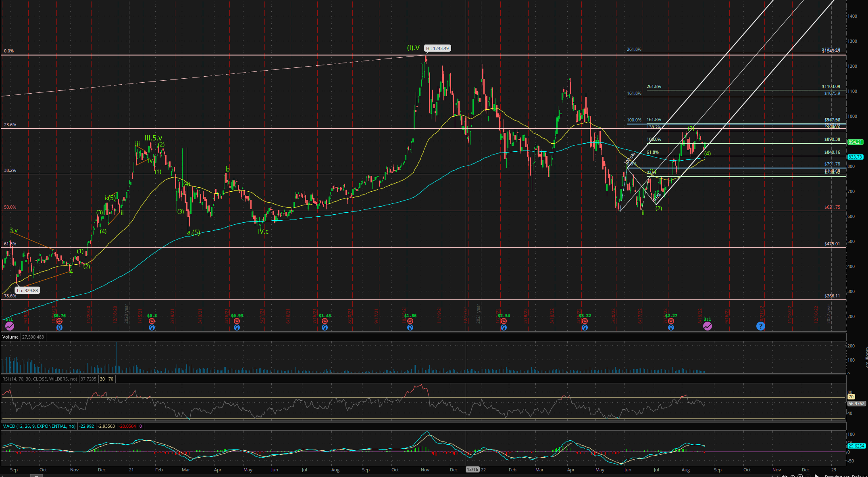Viewport: 868px width, 477px height.
Task: Click the RSI study title label
Action: (40, 379)
